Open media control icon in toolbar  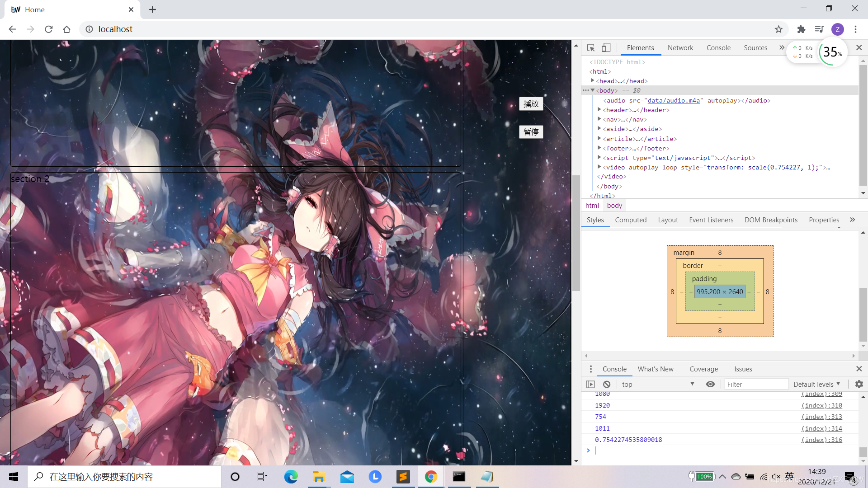[x=819, y=29]
